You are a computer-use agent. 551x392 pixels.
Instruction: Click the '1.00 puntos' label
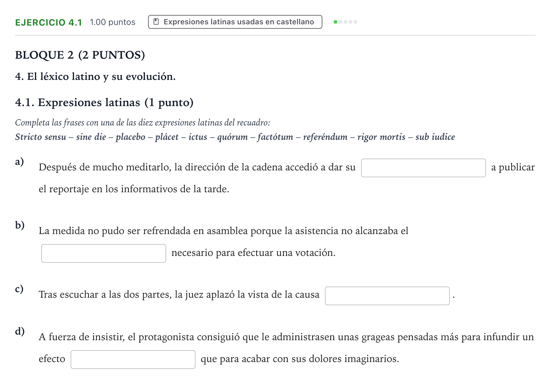112,22
